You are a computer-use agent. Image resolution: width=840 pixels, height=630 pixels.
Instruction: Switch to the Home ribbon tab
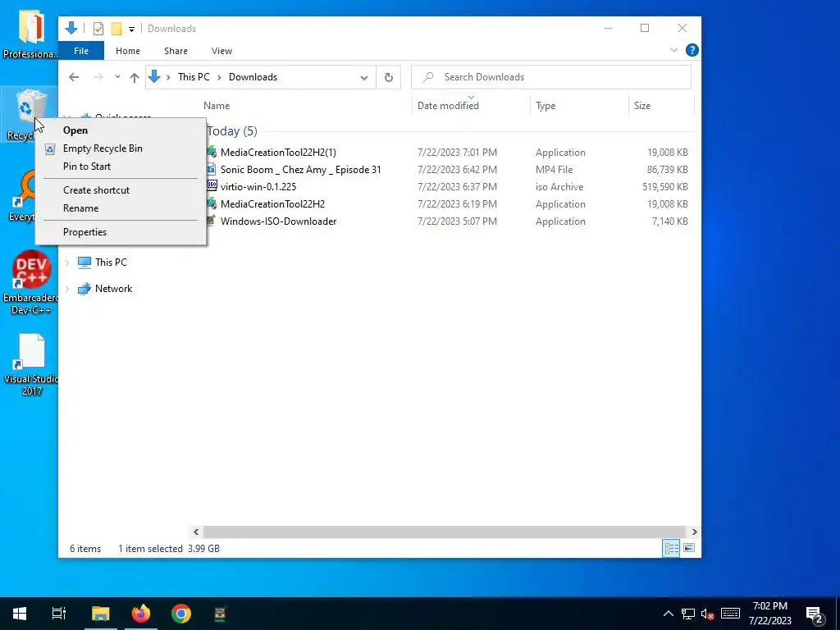[127, 51]
